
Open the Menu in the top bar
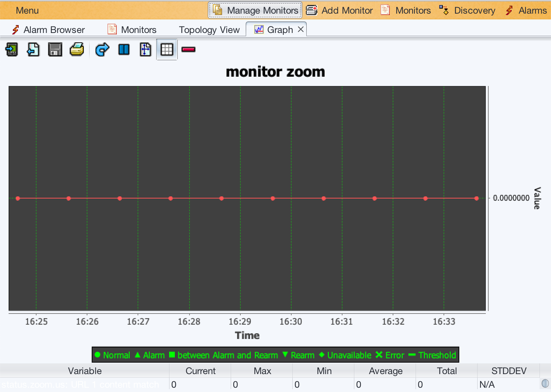pyautogui.click(x=27, y=10)
